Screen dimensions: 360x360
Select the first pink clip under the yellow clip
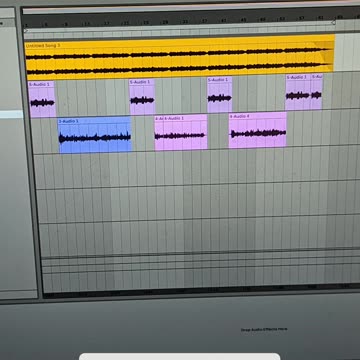point(42,99)
